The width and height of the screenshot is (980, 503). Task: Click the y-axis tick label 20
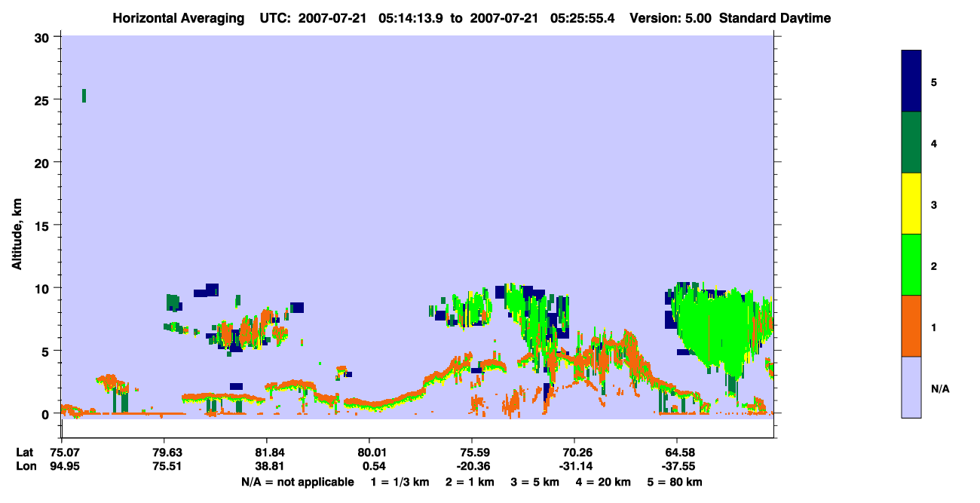tap(44, 162)
